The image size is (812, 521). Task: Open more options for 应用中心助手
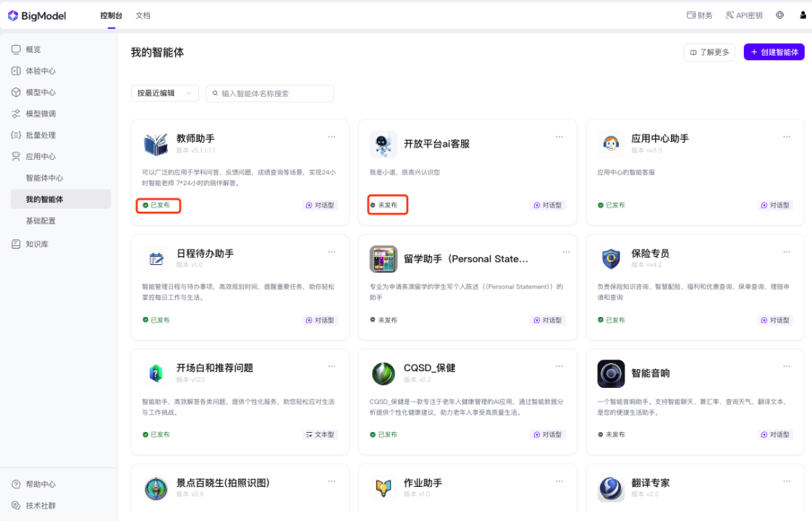(x=787, y=137)
